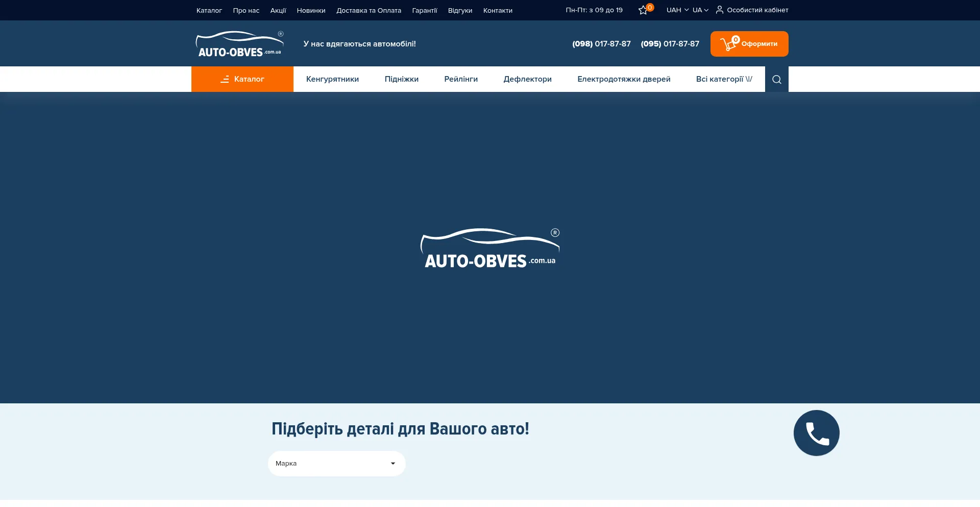Click heading Підберіть деталі для Вашого авто!
Screen dimensions: 980x507
[x=400, y=429]
